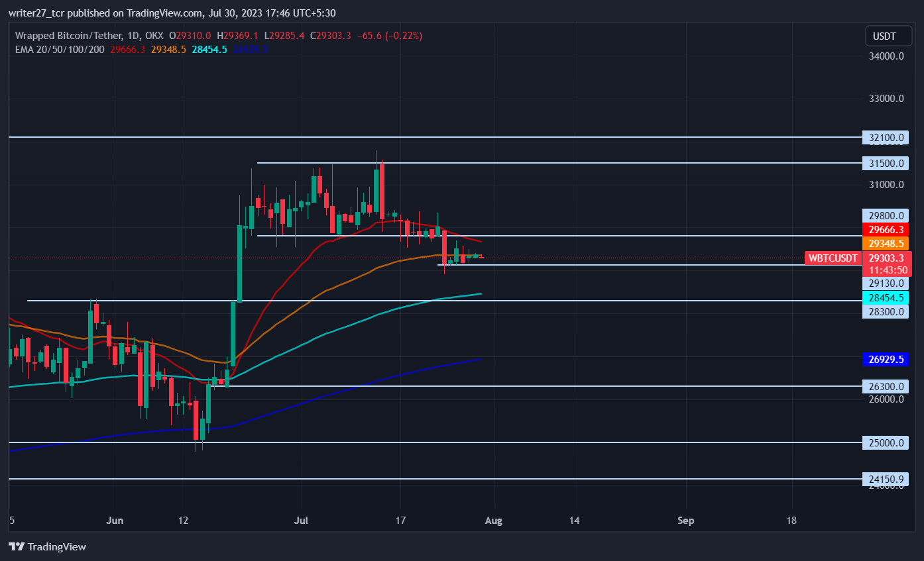The image size is (924, 561).
Task: Click the orange 29348.5 value in EMA legend
Action: [168, 49]
